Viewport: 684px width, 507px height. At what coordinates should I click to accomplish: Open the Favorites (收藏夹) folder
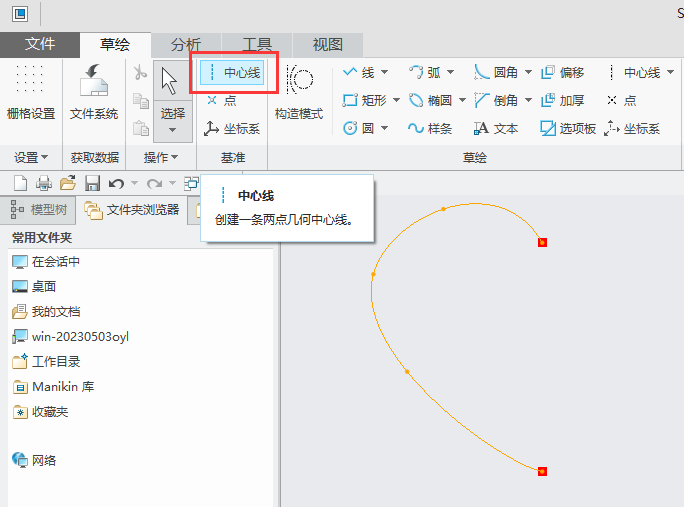click(x=41, y=412)
